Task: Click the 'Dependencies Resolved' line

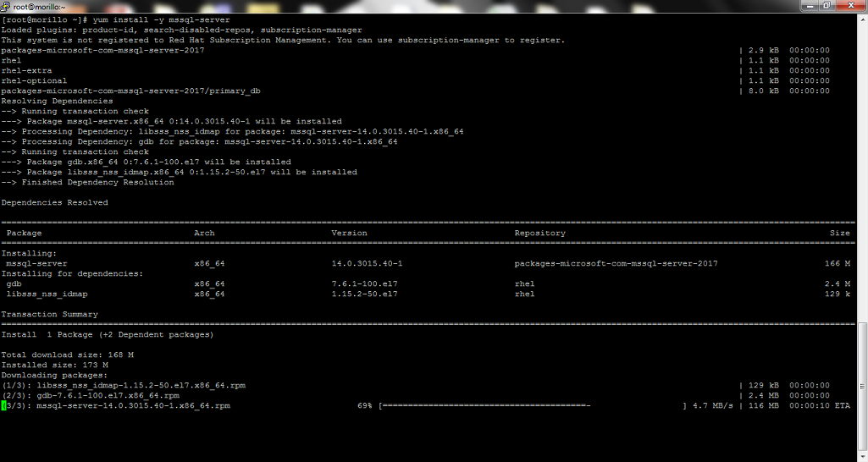Action: tap(55, 202)
